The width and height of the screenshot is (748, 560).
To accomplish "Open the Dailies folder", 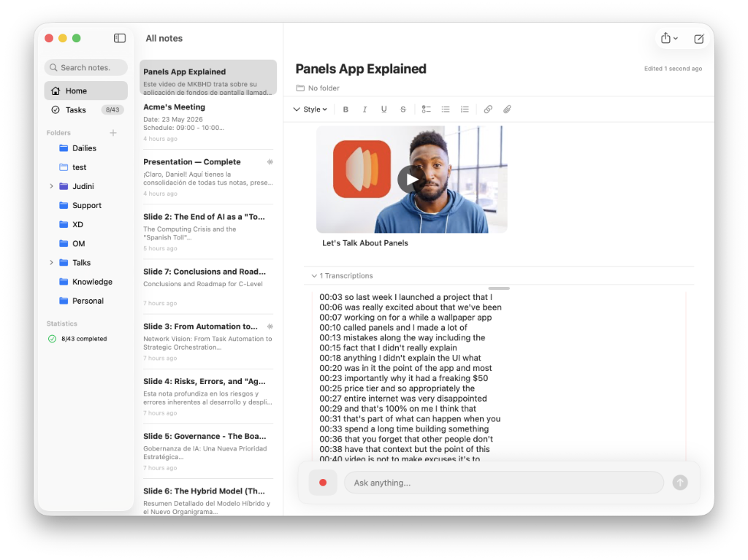I will 86,148.
